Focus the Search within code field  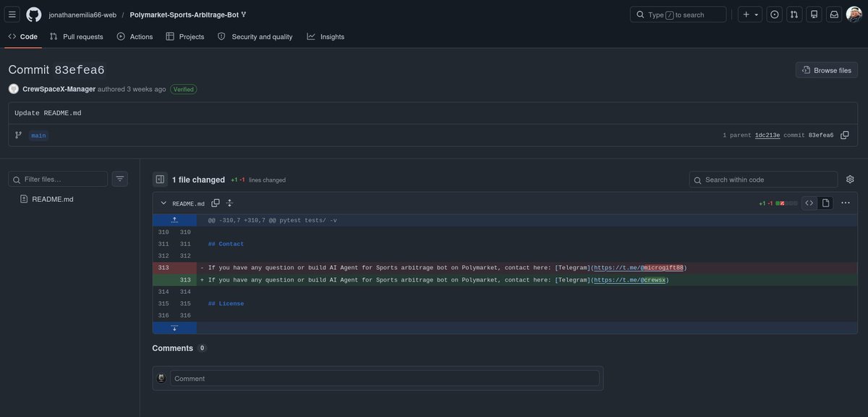(x=763, y=180)
